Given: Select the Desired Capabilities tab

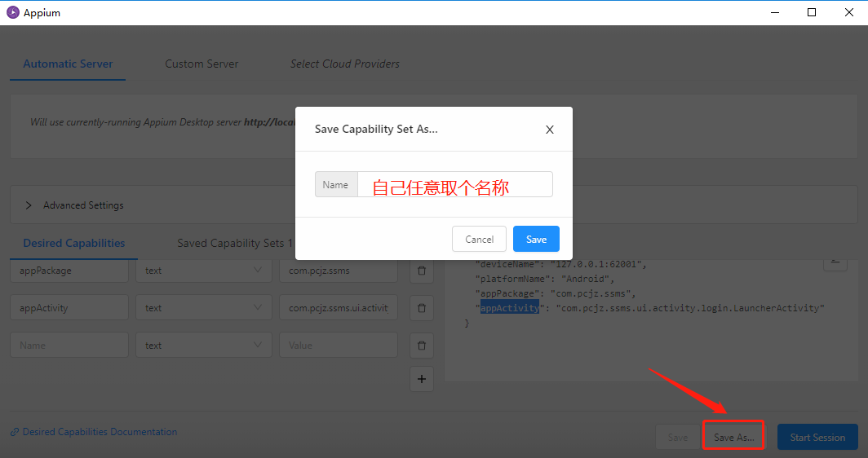Looking at the screenshot, I should tap(73, 243).
